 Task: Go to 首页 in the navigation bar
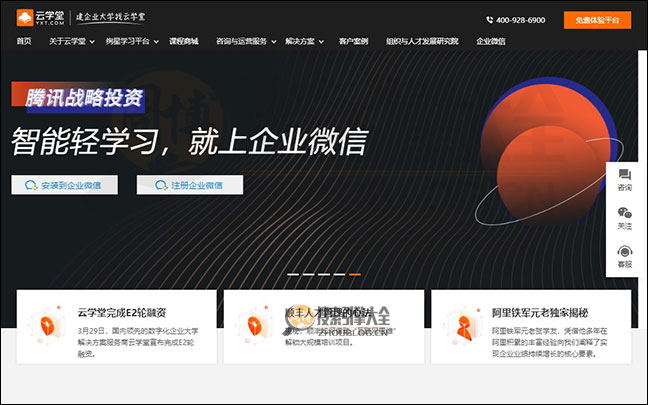[x=24, y=41]
